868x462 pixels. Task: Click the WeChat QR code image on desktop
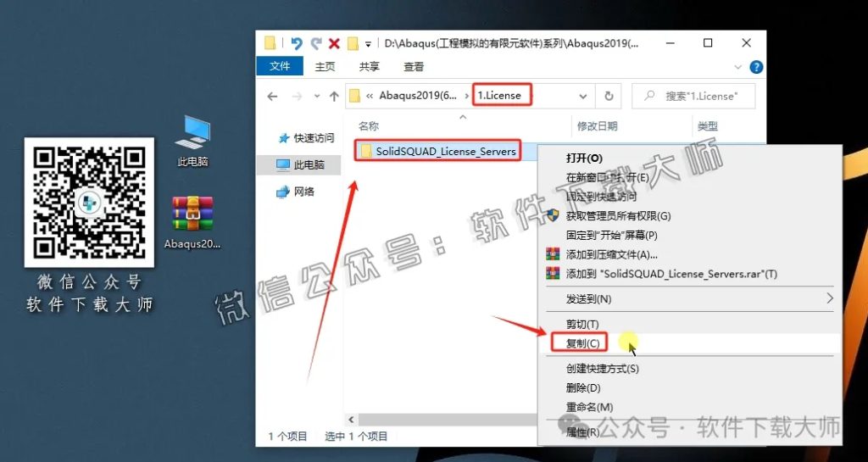[x=89, y=203]
